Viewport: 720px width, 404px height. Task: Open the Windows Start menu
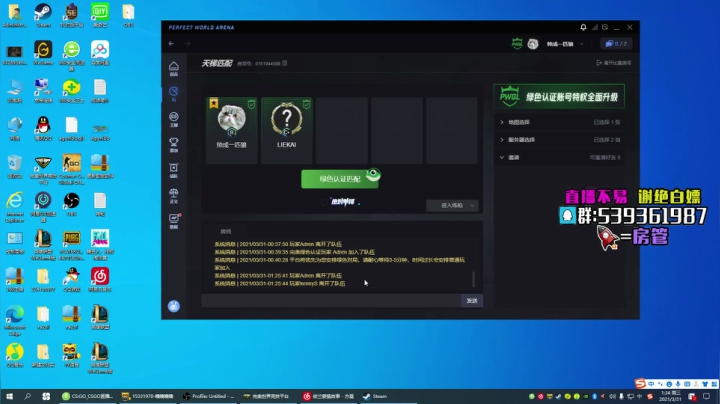(9, 396)
